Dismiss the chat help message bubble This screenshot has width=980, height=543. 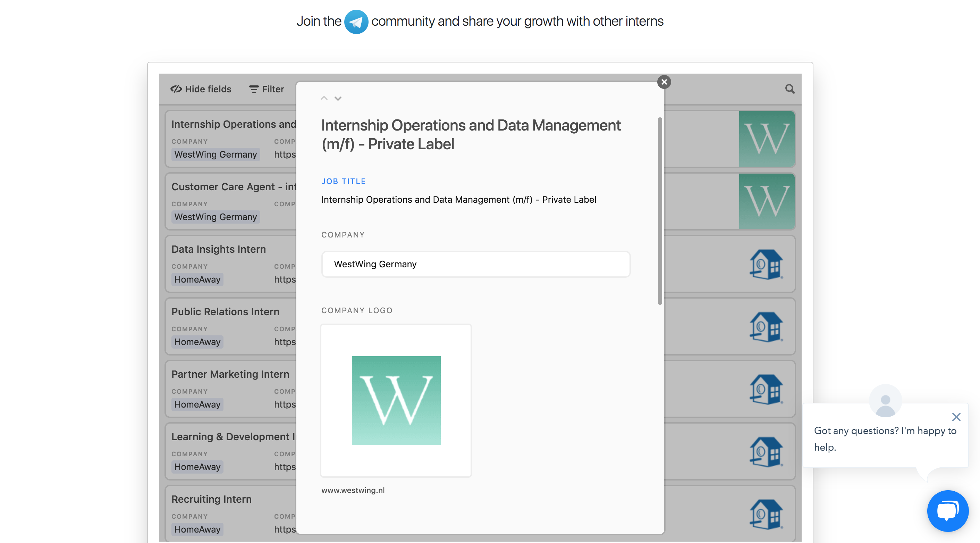coord(956,417)
